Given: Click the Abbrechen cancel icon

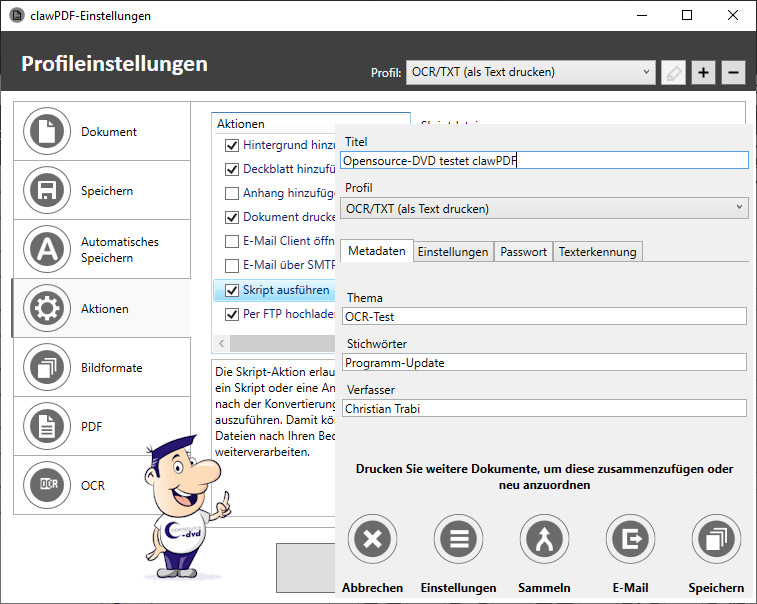Looking at the screenshot, I should [x=372, y=540].
